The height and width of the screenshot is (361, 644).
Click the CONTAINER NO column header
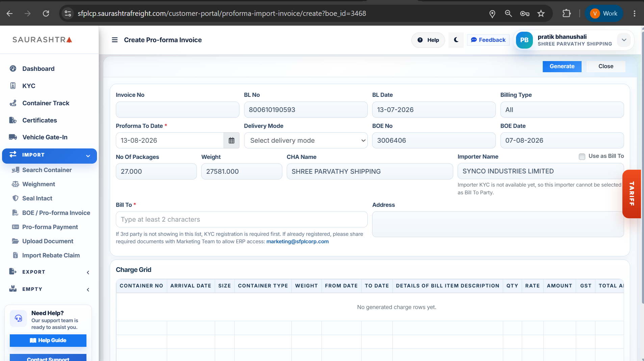(141, 286)
